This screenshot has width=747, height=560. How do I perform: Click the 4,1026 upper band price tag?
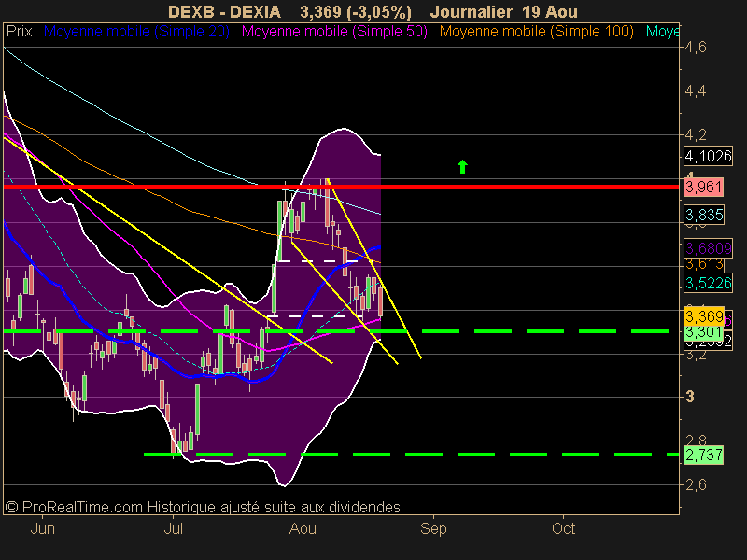click(708, 156)
